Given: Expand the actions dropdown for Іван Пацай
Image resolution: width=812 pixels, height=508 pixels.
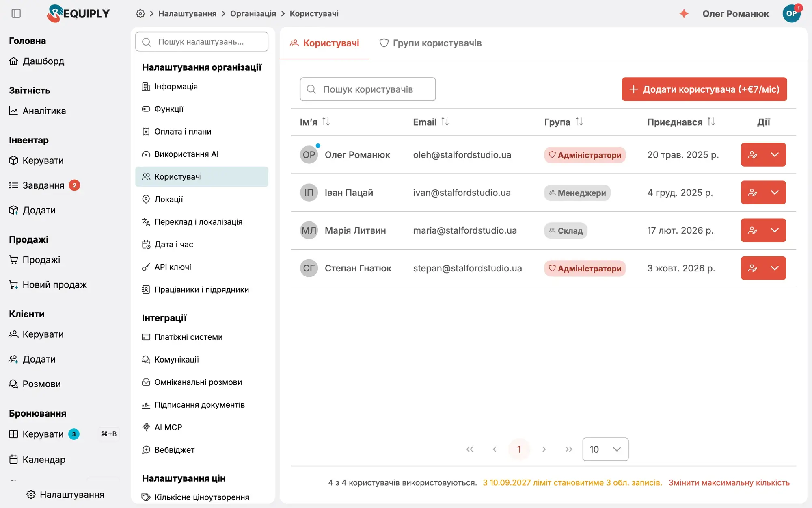Looking at the screenshot, I should (x=775, y=193).
